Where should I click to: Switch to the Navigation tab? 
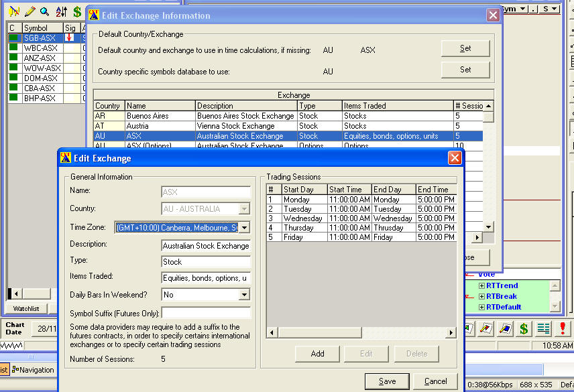coord(33,370)
